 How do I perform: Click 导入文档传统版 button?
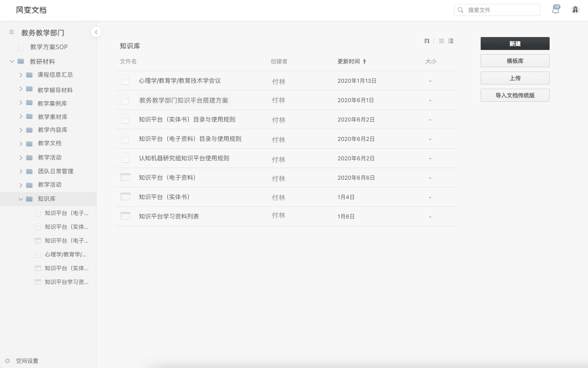pos(515,95)
